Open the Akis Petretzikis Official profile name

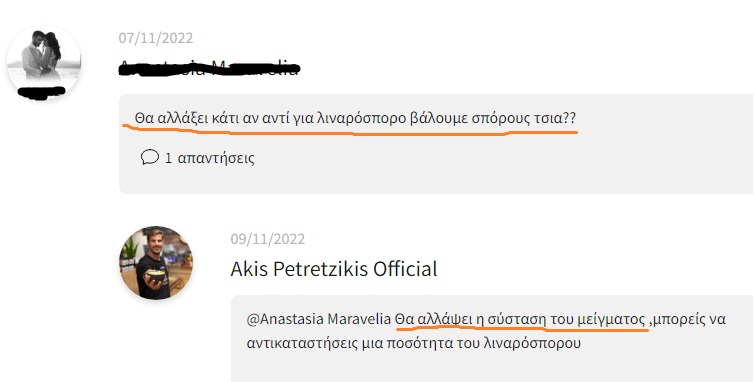click(334, 269)
